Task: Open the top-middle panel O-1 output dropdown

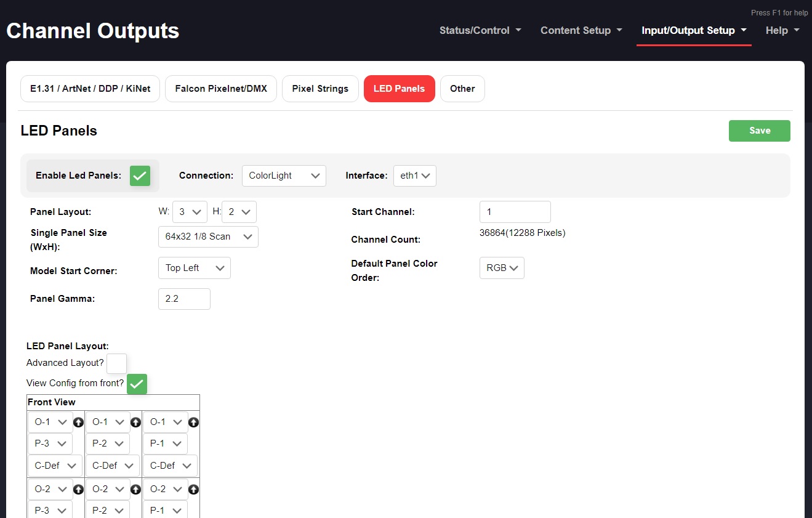Action: [x=108, y=423]
